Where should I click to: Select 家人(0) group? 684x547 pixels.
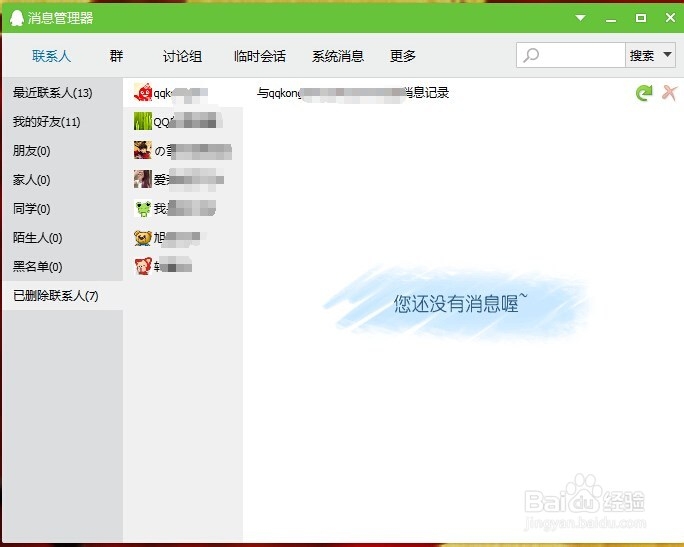tap(62, 179)
